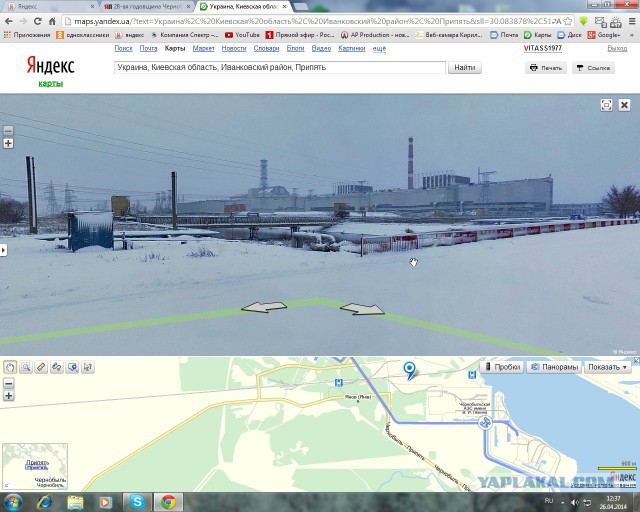Move panorama along the left navigation arrow
Viewport: 640px width, 512px height.
[x=264, y=307]
